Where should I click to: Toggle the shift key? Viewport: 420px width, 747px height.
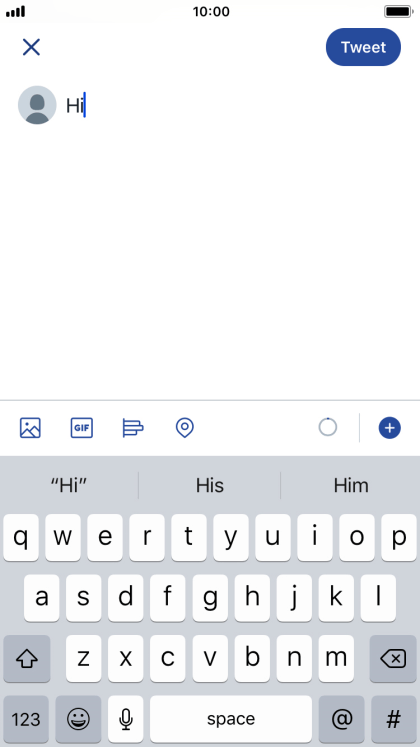(27, 658)
